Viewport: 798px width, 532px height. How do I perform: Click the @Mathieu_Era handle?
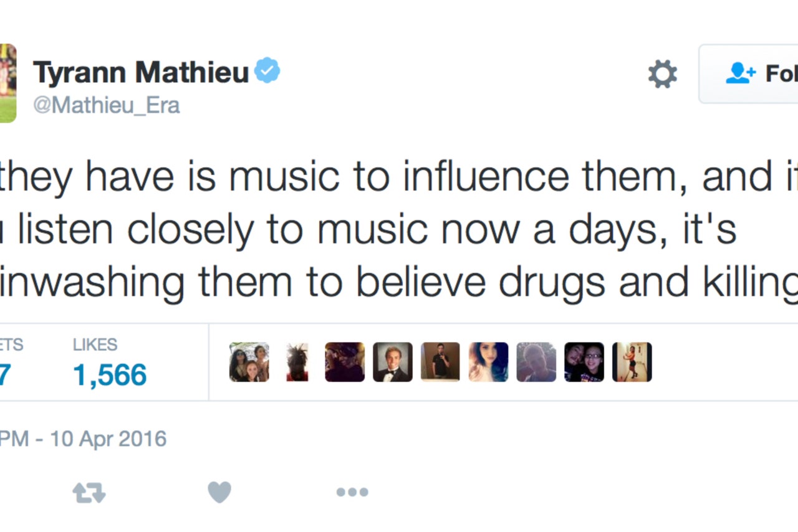click(x=107, y=105)
